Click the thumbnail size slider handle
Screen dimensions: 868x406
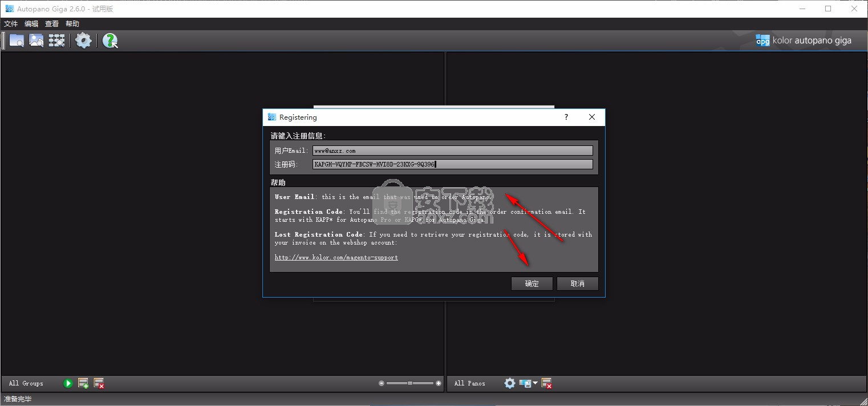tap(409, 383)
